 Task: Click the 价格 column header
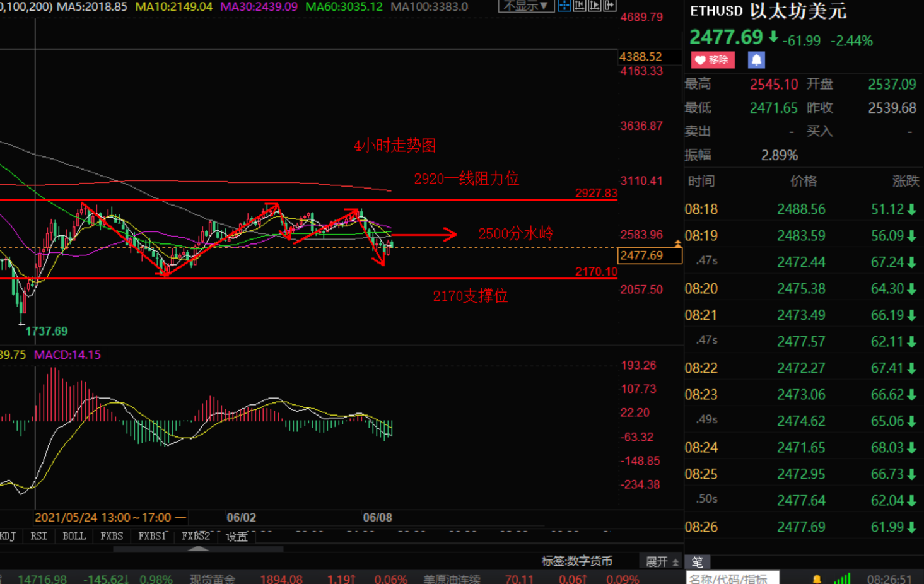(x=804, y=181)
